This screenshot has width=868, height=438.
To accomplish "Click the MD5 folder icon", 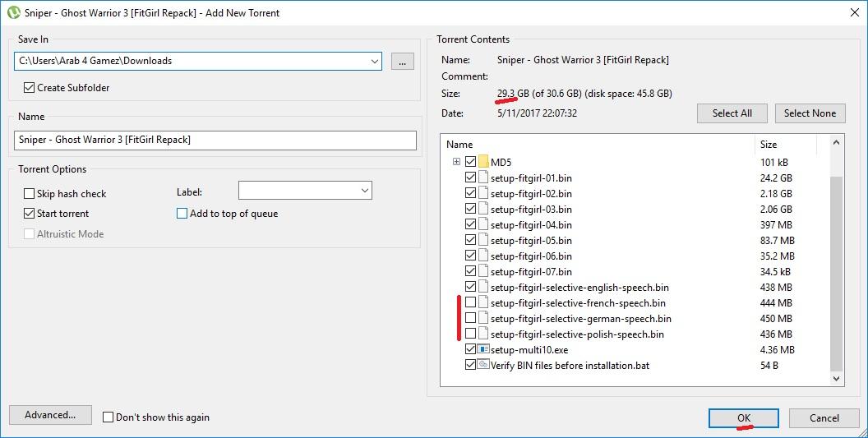I will 483,162.
